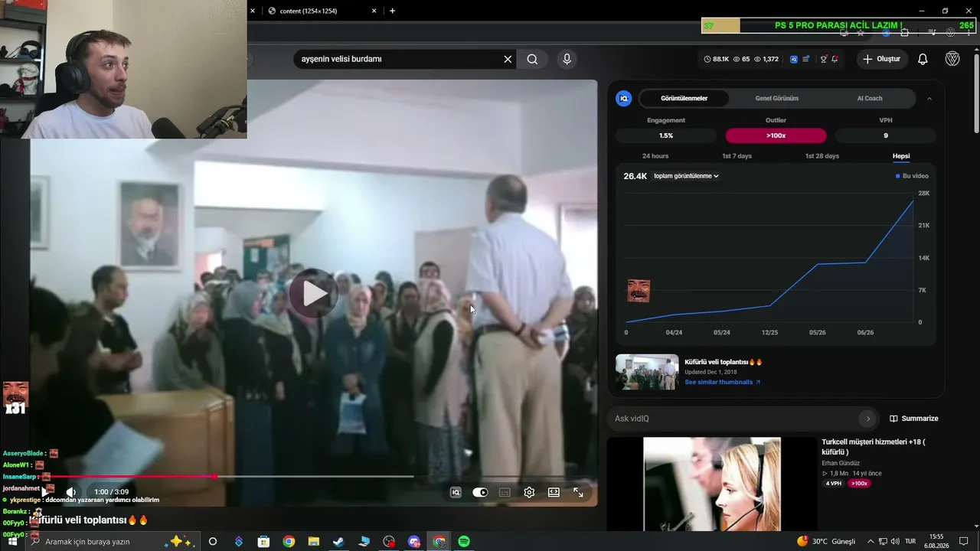The image size is (980, 551).
Task: Open the Turkcell müşteri hizmetleri video thumbnail
Action: [x=712, y=484]
